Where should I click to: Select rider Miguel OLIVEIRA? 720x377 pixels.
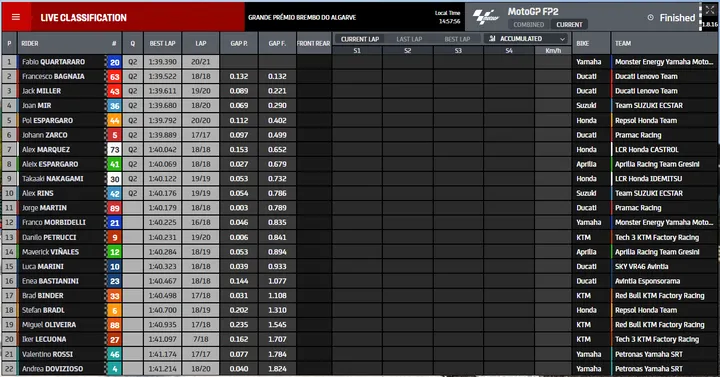coord(49,325)
